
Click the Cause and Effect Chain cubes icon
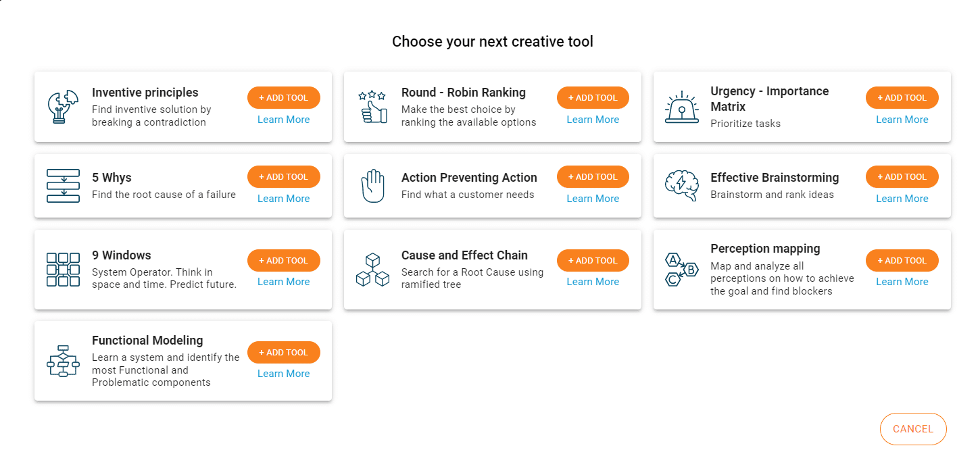tap(372, 270)
